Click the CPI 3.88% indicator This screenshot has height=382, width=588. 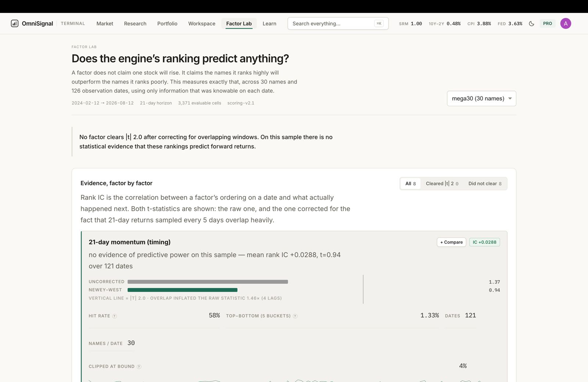[479, 24]
